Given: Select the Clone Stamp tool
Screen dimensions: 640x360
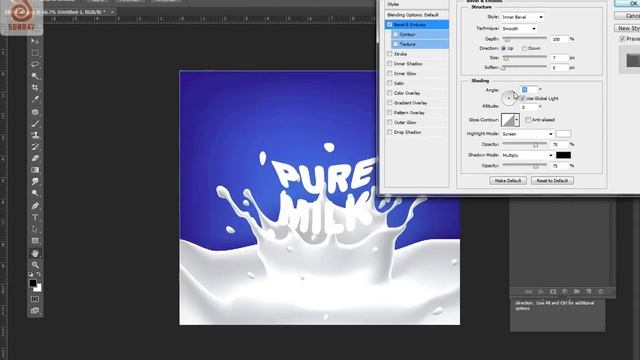Looking at the screenshot, I should [x=35, y=135].
